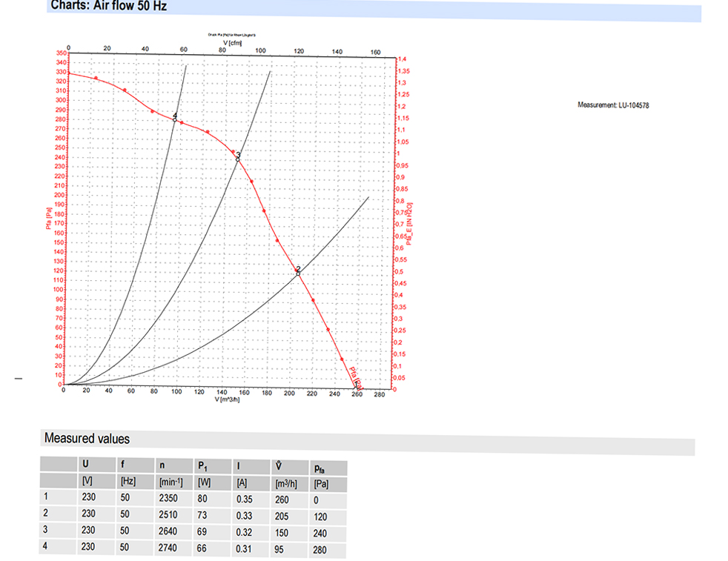The width and height of the screenshot is (728, 561).
Task: Click the 'f' column header
Action: pos(122,465)
